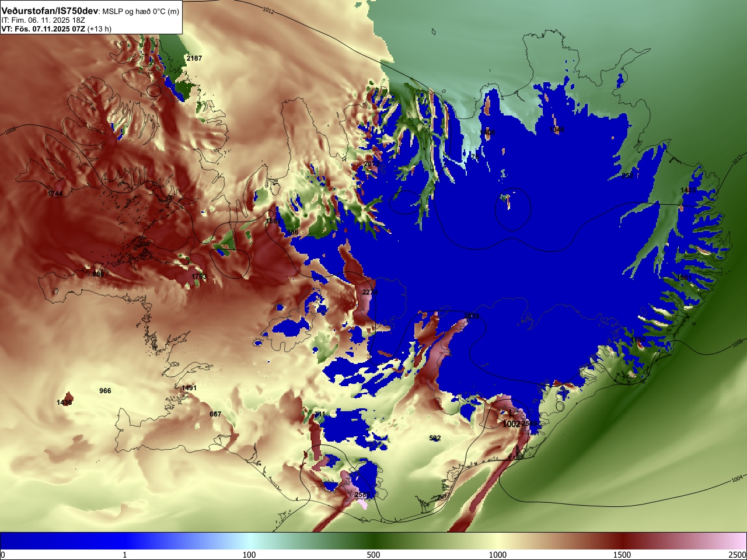747x560 pixels.
Task: Select the 'VT: Fös. 07.11.2025 07Z' valid time
Action: point(43,29)
